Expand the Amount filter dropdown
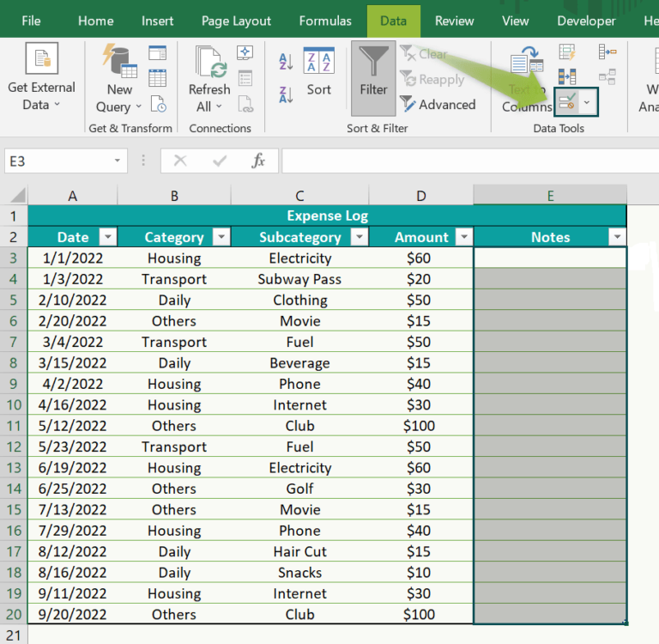Screen dimensions: 659x644 click(x=463, y=238)
